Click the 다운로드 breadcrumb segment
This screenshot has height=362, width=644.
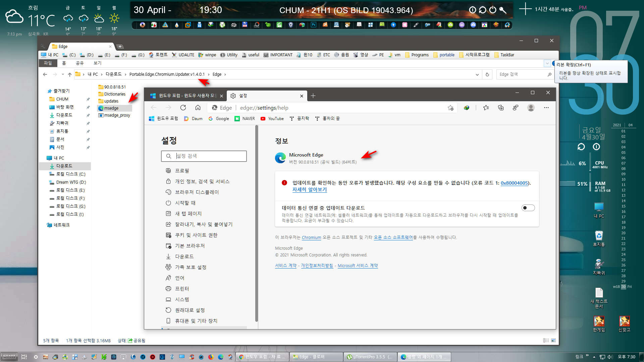[113, 74]
